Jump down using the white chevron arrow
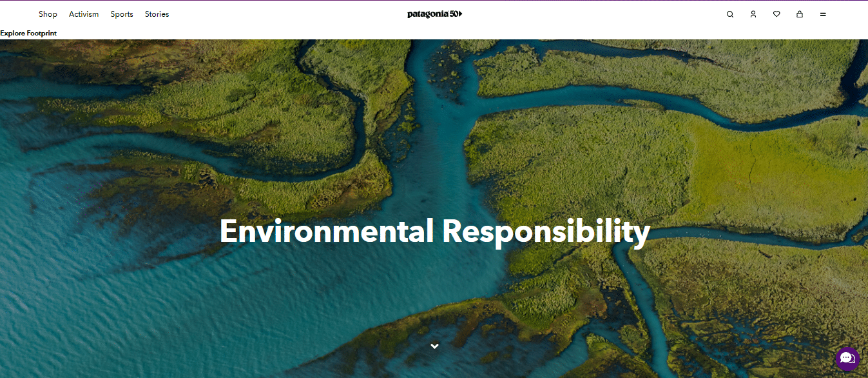The height and width of the screenshot is (378, 868). tap(435, 346)
